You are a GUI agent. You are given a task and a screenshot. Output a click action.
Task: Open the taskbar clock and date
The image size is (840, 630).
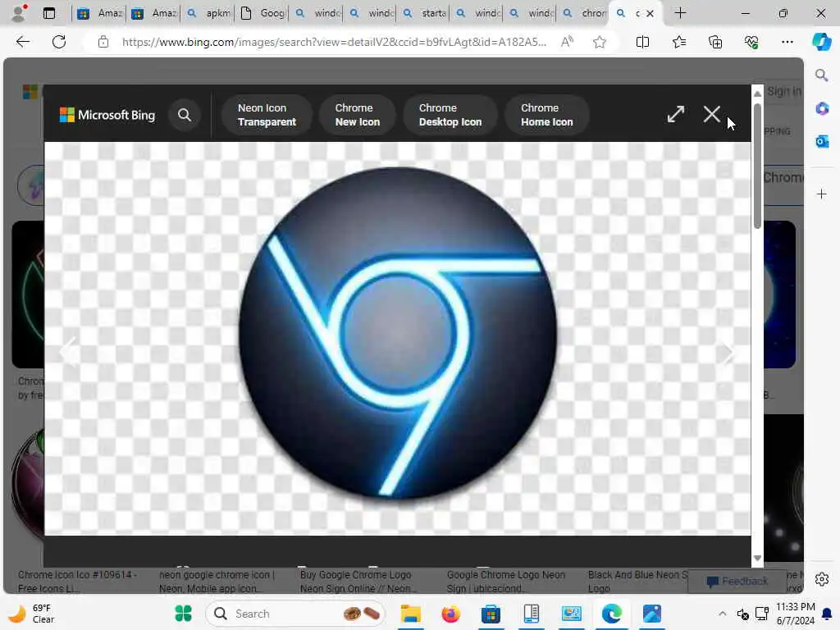[796, 614]
